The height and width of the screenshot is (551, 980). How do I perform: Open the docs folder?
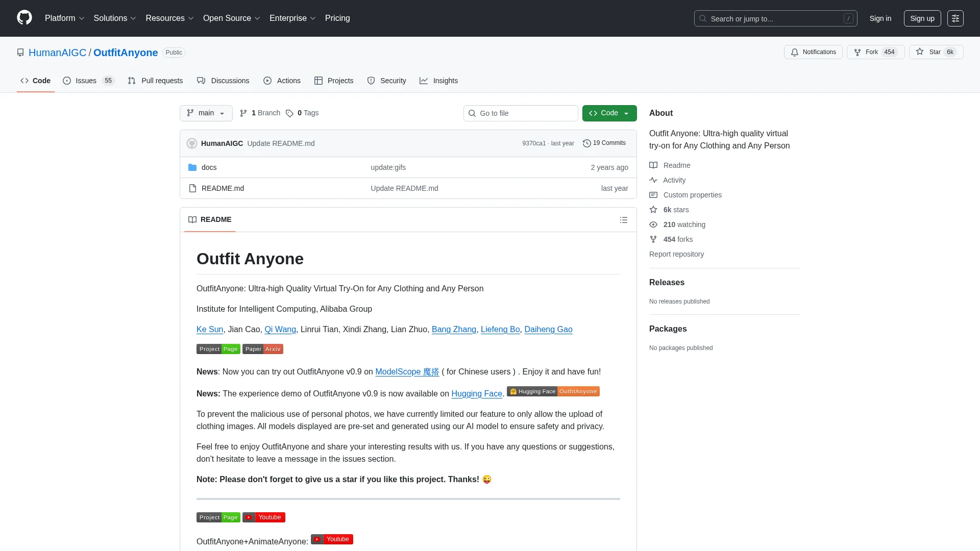(209, 167)
